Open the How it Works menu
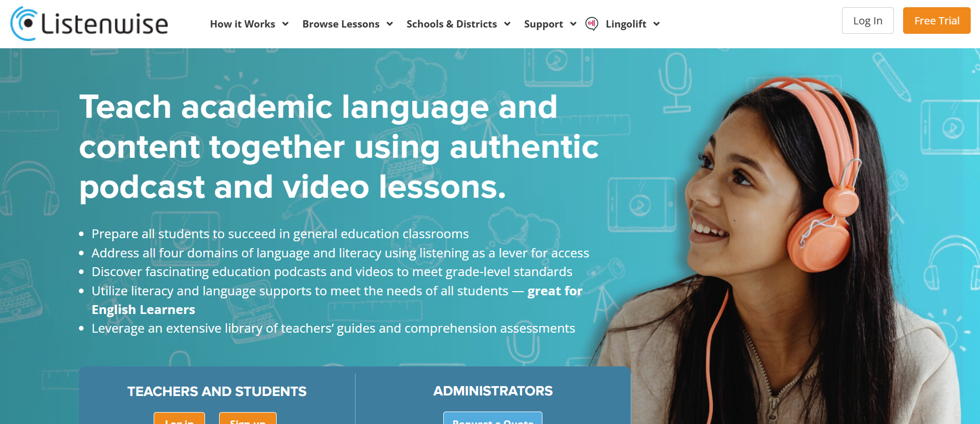Screen dimensions: 980x424 (242, 24)
